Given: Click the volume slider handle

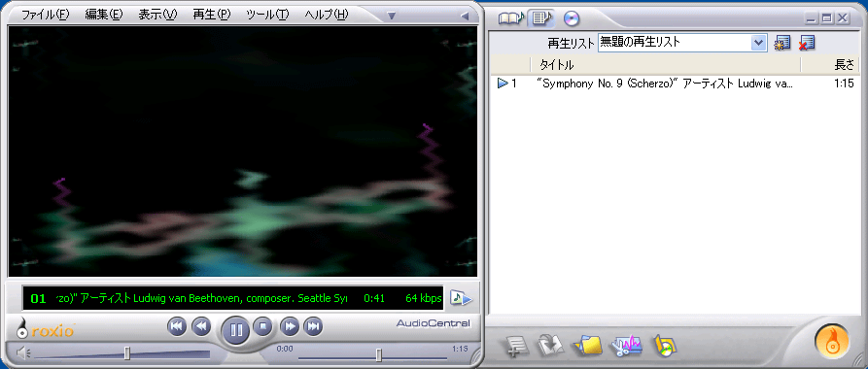Looking at the screenshot, I should (127, 352).
